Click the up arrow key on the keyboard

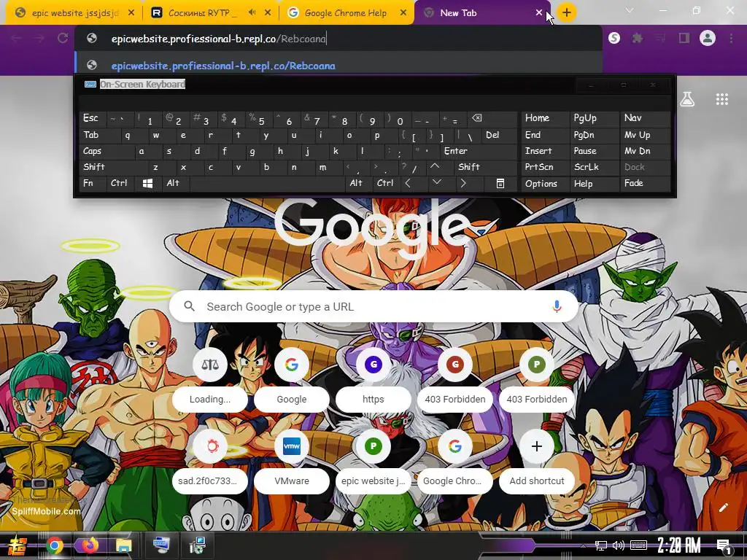tap(435, 167)
